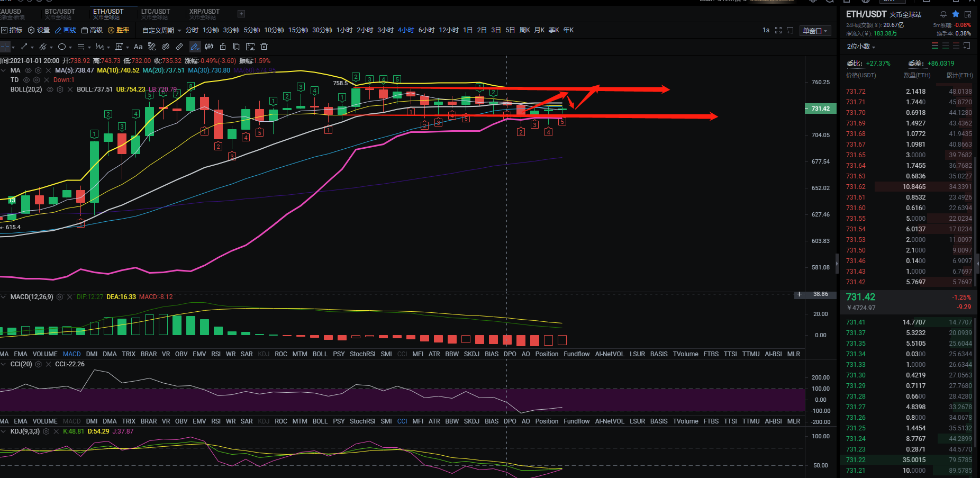Toggle the blue favorite star for ETH/USDT
Screen dimensions: 980x478
click(x=956, y=14)
